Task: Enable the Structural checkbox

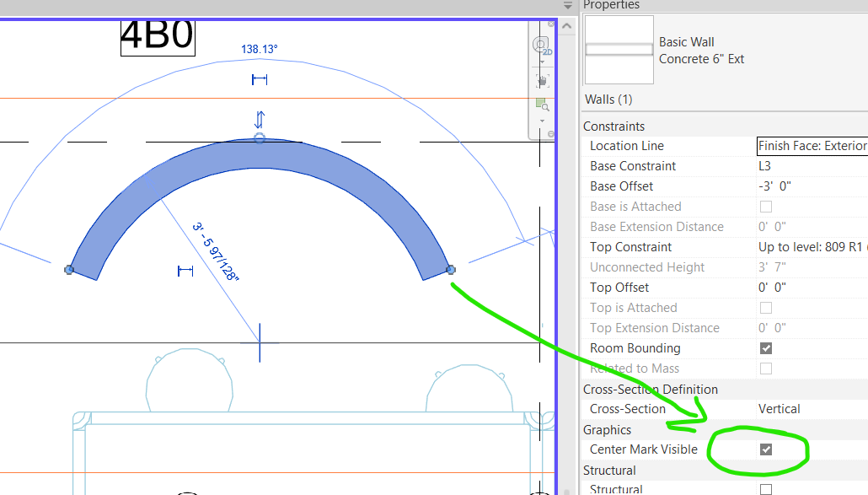Action: [x=765, y=490]
